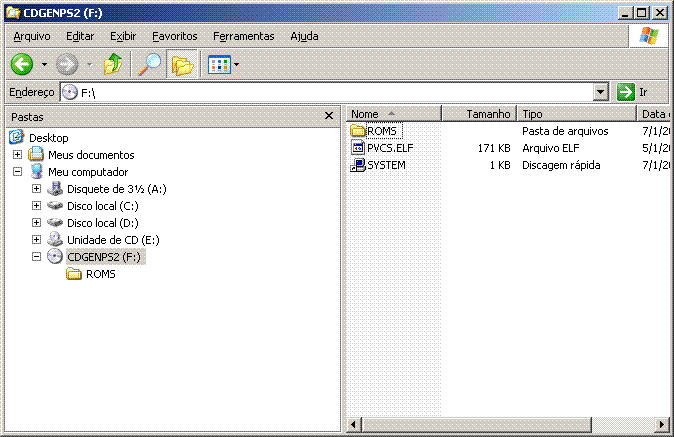
Task: Open the Exibir menu
Action: (x=123, y=36)
